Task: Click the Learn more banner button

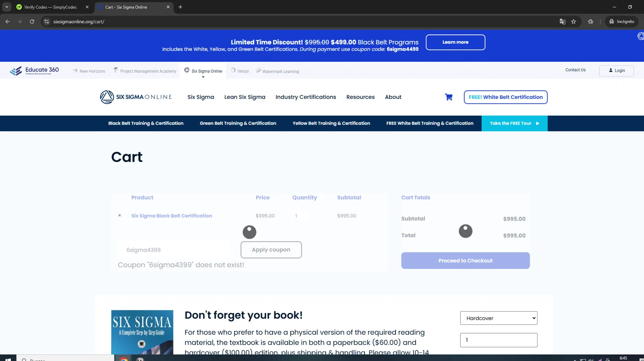Action: pyautogui.click(x=456, y=42)
